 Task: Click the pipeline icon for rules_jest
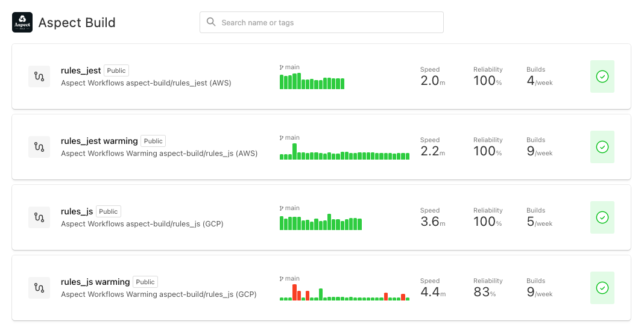click(x=39, y=76)
